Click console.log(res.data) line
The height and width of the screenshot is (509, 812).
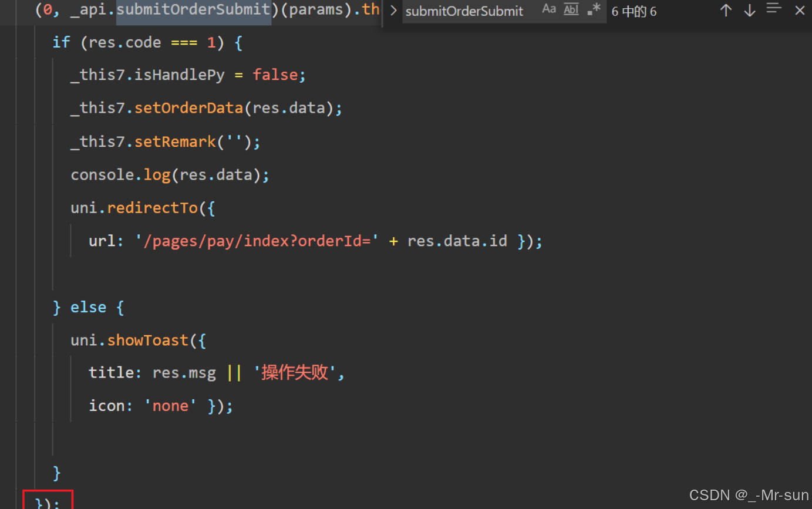click(170, 174)
